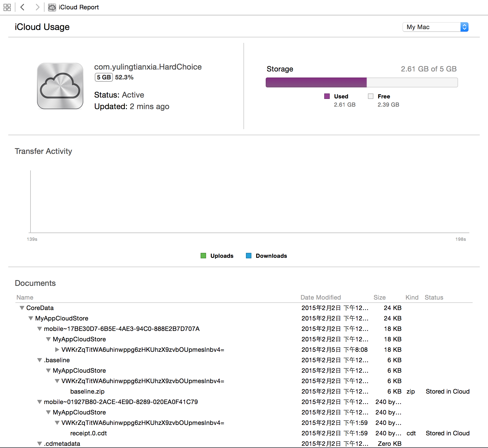488x448 pixels.
Task: Collapse the 240-byte MyAppCloudStore triangle
Action: click(48, 412)
